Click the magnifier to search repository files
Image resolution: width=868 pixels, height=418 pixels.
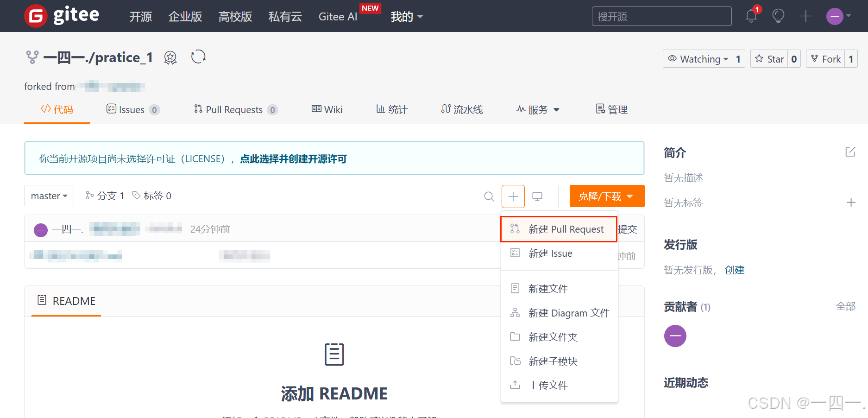point(489,196)
